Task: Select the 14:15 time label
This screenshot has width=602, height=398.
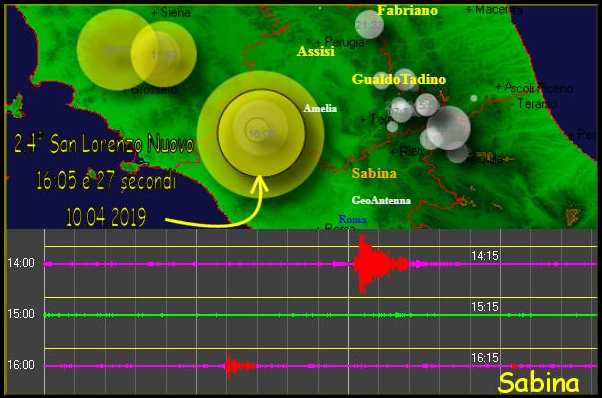Action: (x=485, y=256)
